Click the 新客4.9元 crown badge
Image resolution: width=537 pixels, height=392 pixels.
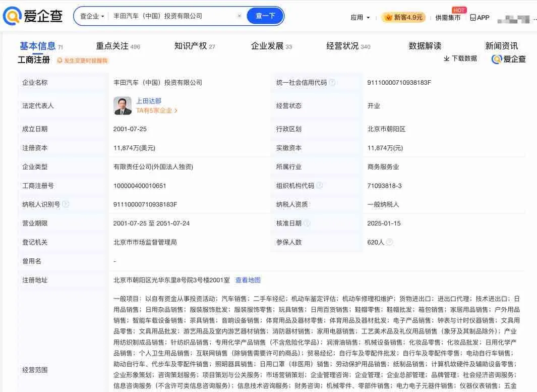click(x=389, y=17)
